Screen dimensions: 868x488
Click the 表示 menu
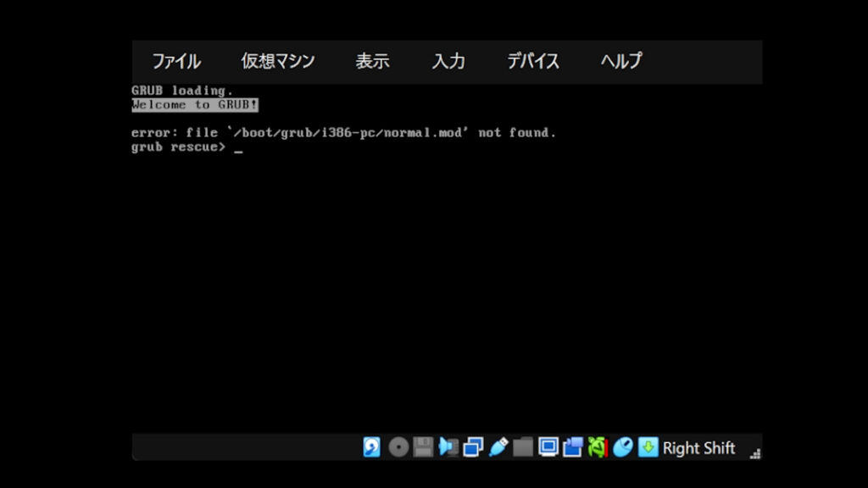pos(372,61)
